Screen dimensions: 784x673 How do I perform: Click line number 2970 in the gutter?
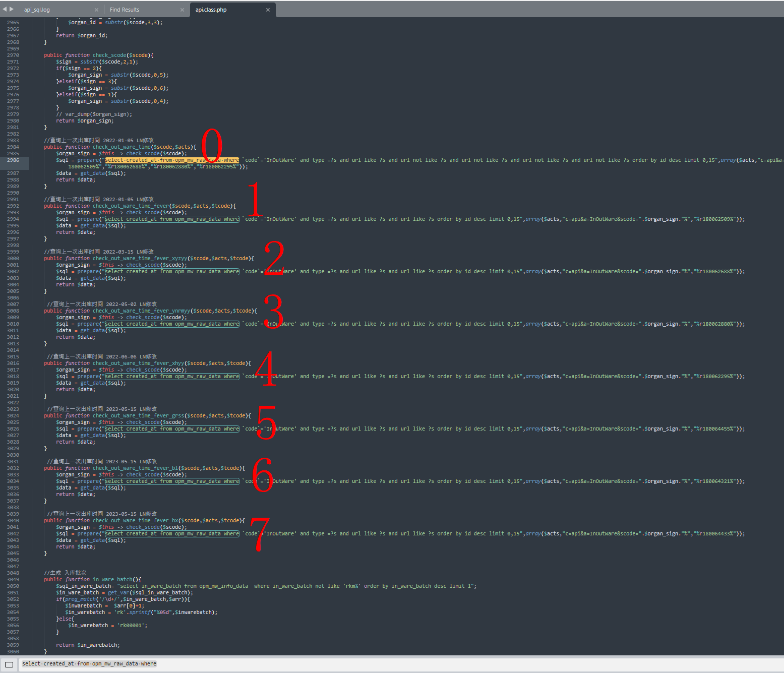(x=13, y=55)
